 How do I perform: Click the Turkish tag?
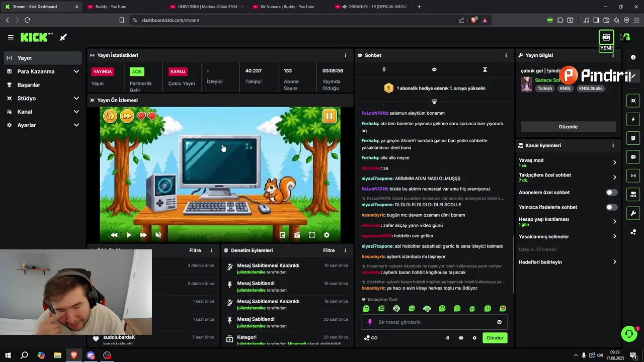544,88
